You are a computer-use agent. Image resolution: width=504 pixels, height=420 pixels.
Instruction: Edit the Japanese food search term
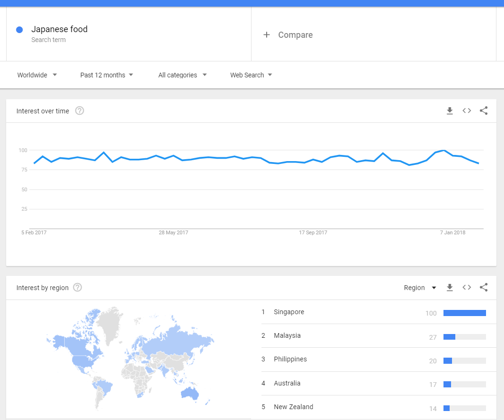(x=60, y=29)
